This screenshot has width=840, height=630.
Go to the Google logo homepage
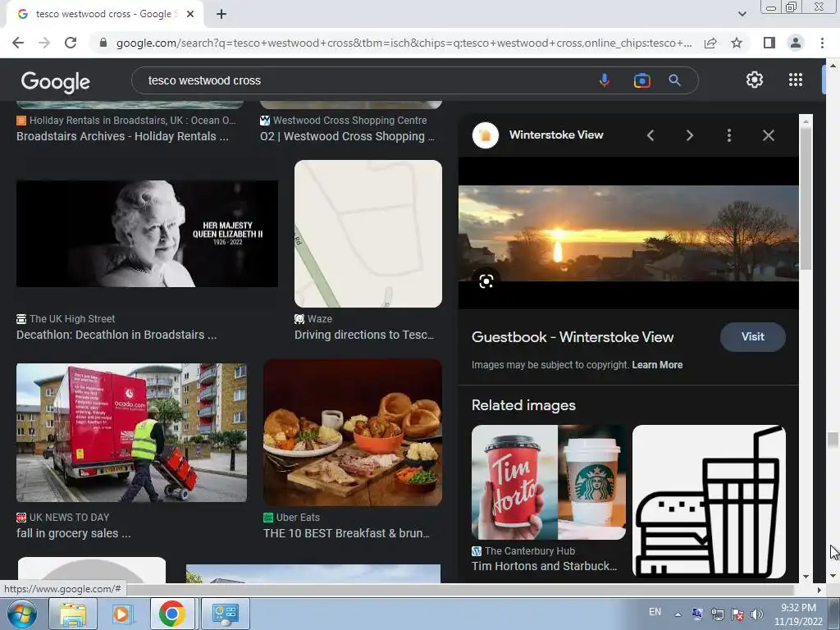click(56, 81)
